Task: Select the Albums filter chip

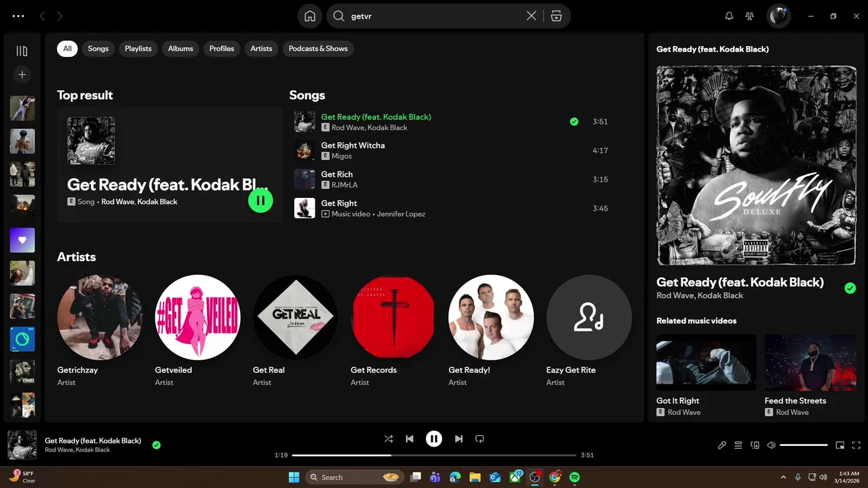Action: click(x=180, y=49)
